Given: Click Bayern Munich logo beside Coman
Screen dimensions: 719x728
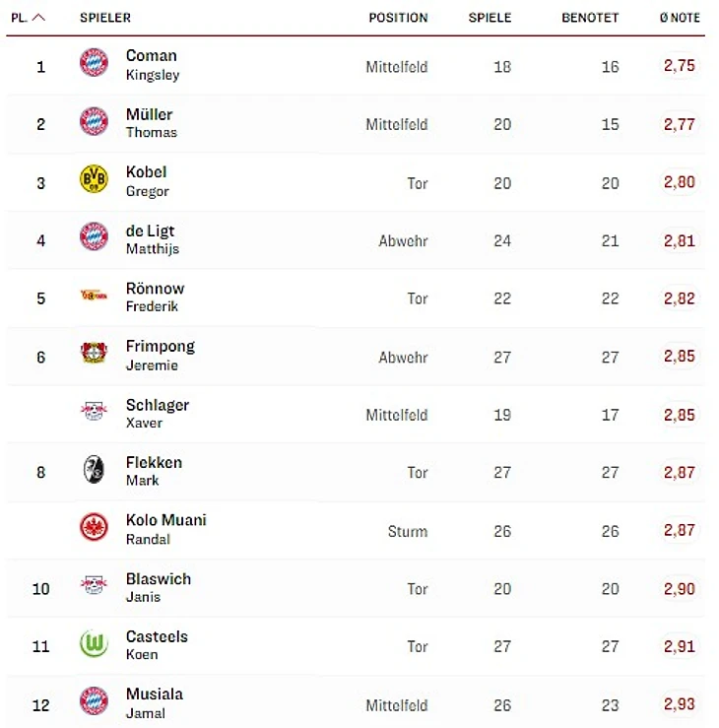Looking at the screenshot, I should pos(94,63).
